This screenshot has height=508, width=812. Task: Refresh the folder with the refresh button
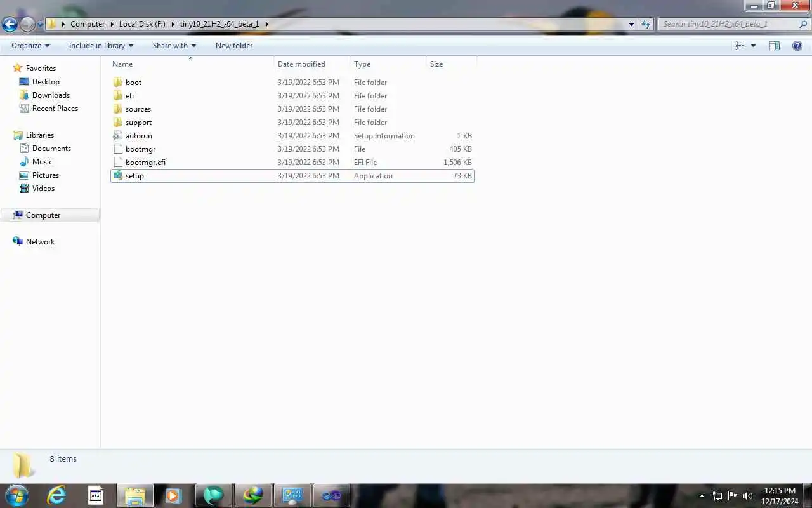pos(646,24)
